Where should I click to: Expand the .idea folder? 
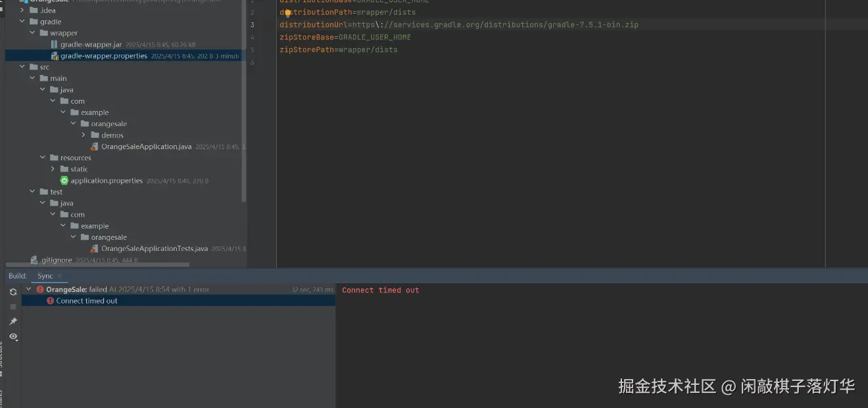pyautogui.click(x=23, y=11)
